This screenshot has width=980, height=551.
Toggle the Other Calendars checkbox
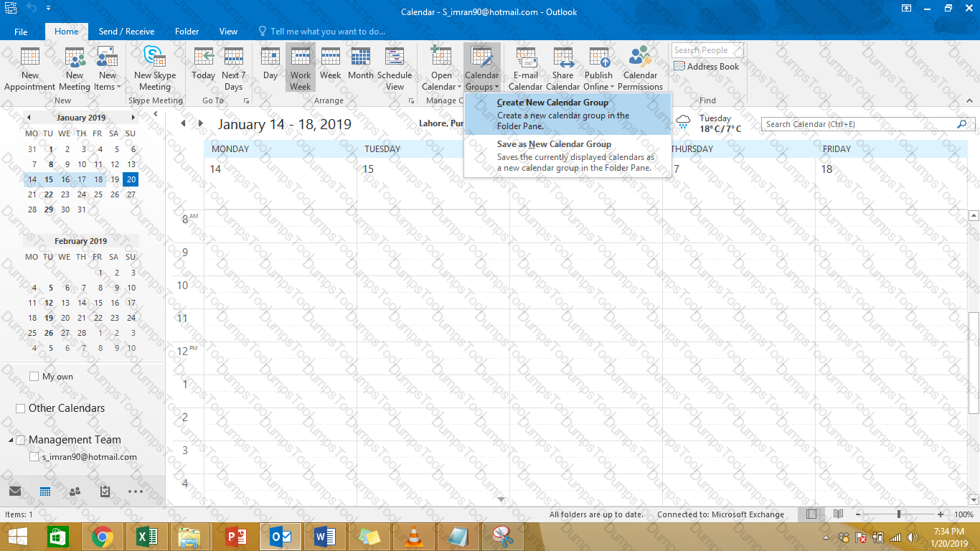[x=21, y=408]
